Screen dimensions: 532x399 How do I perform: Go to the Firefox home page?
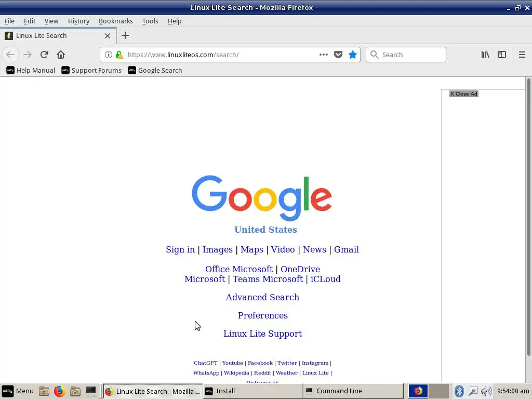point(61,55)
